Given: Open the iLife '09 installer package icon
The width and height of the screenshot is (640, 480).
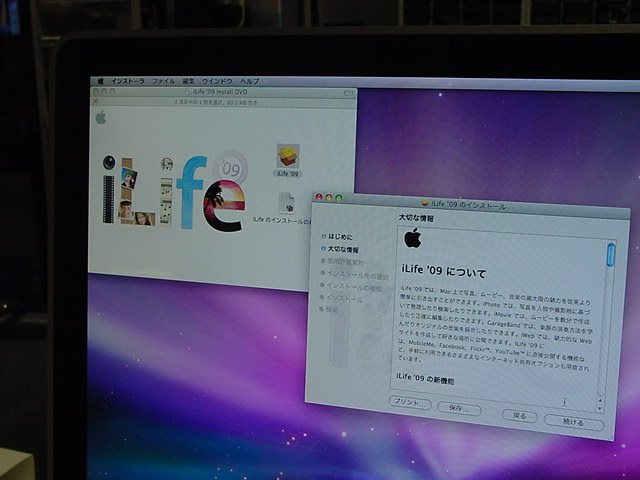Looking at the screenshot, I should (x=288, y=156).
